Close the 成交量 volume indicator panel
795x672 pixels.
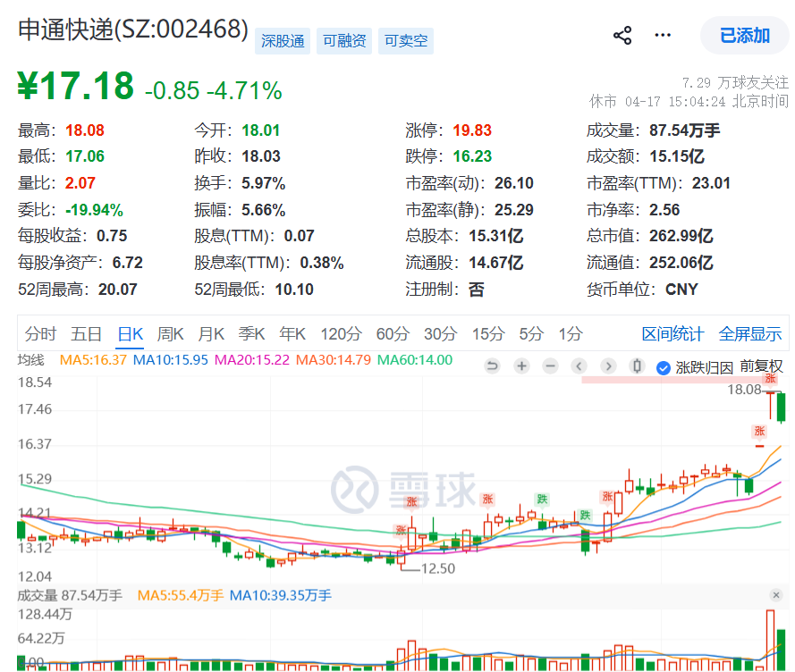[x=775, y=595]
